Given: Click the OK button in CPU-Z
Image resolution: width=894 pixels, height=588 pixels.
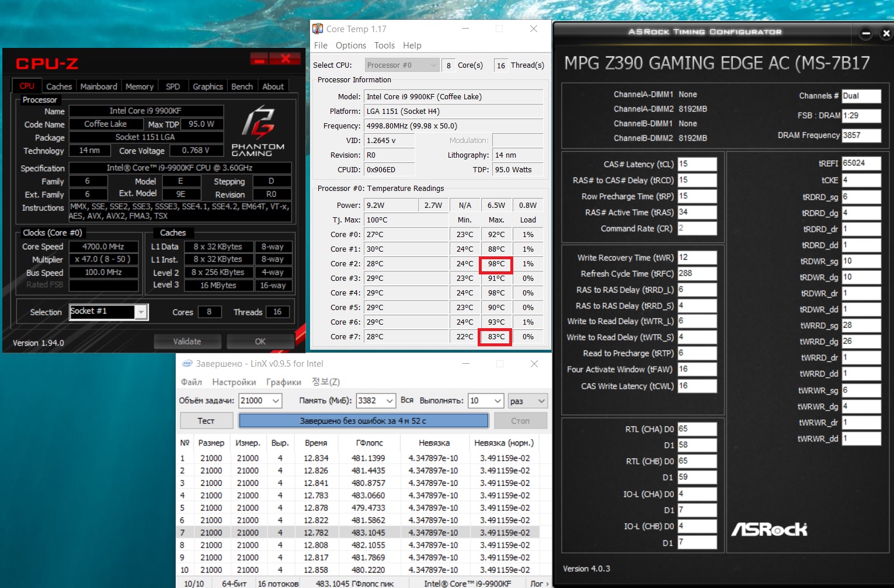Looking at the screenshot, I should click(x=260, y=342).
